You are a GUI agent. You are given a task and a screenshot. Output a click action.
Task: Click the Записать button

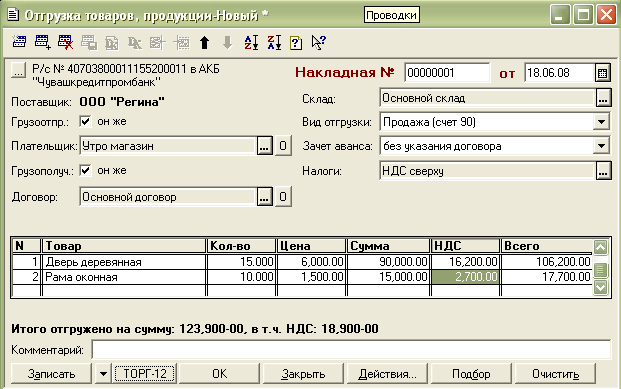(51, 374)
